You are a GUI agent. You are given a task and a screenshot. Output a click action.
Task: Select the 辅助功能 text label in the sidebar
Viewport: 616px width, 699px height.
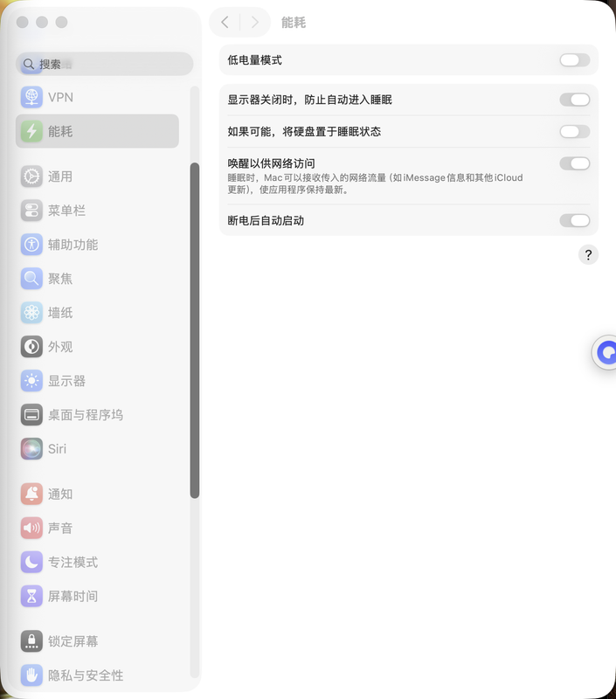(73, 245)
